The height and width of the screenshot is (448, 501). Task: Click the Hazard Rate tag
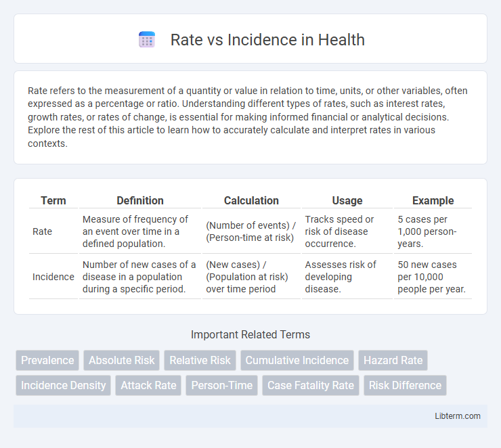pos(393,360)
